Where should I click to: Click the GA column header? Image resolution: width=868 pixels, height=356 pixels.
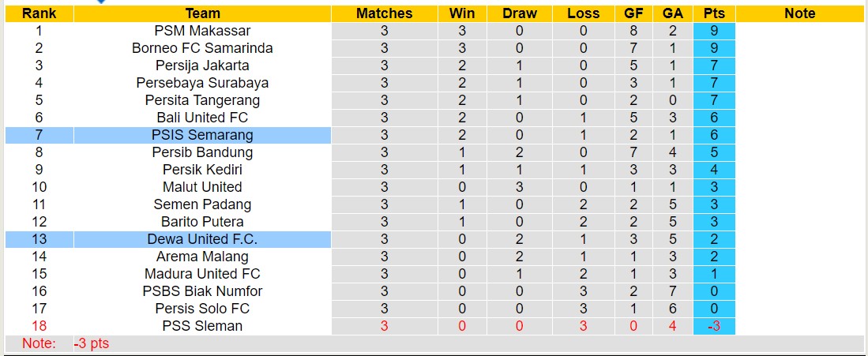point(673,13)
